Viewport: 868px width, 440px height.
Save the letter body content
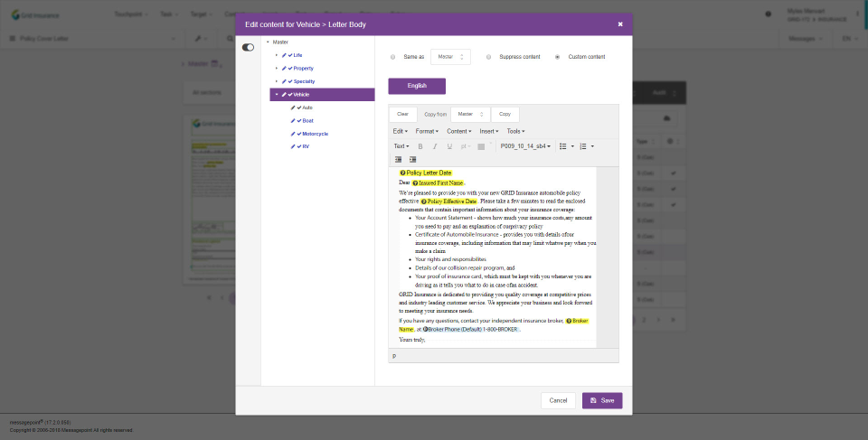click(x=602, y=401)
